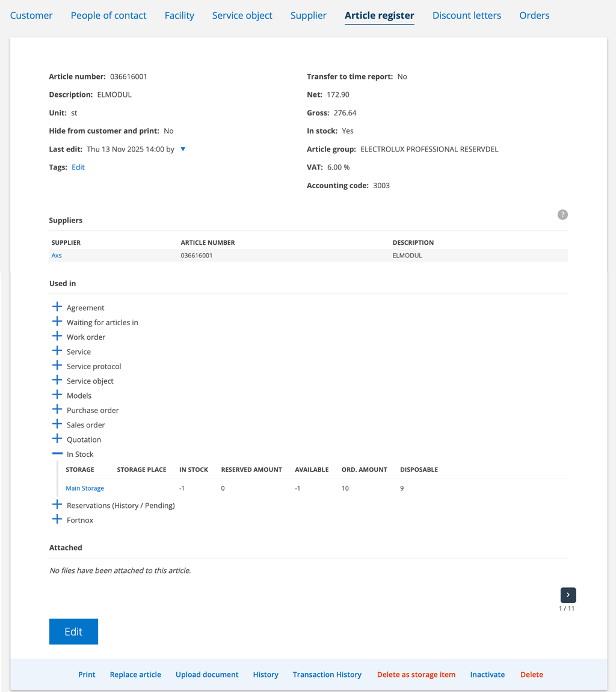Viewport: 616px width, 692px height.
Task: Expand the Agreement section plus icon
Action: pos(57,307)
